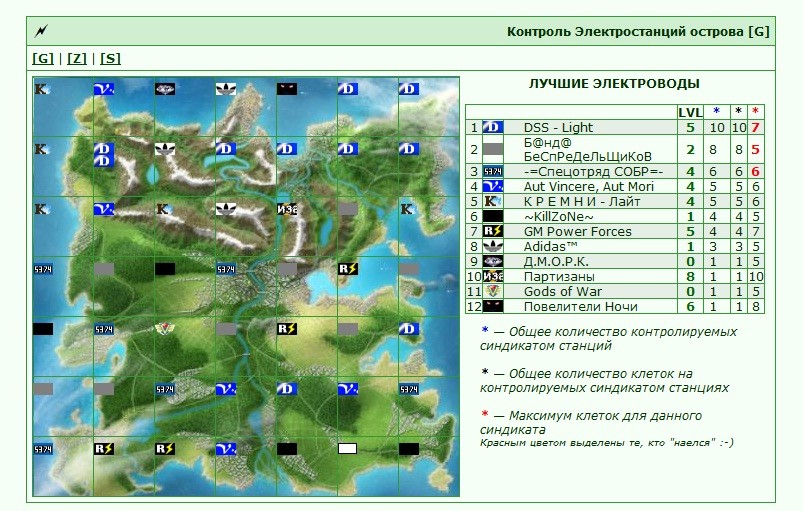The width and height of the screenshot is (803, 511).
Task: Select the R-lightning station in the map's fourth row
Action: (x=348, y=269)
